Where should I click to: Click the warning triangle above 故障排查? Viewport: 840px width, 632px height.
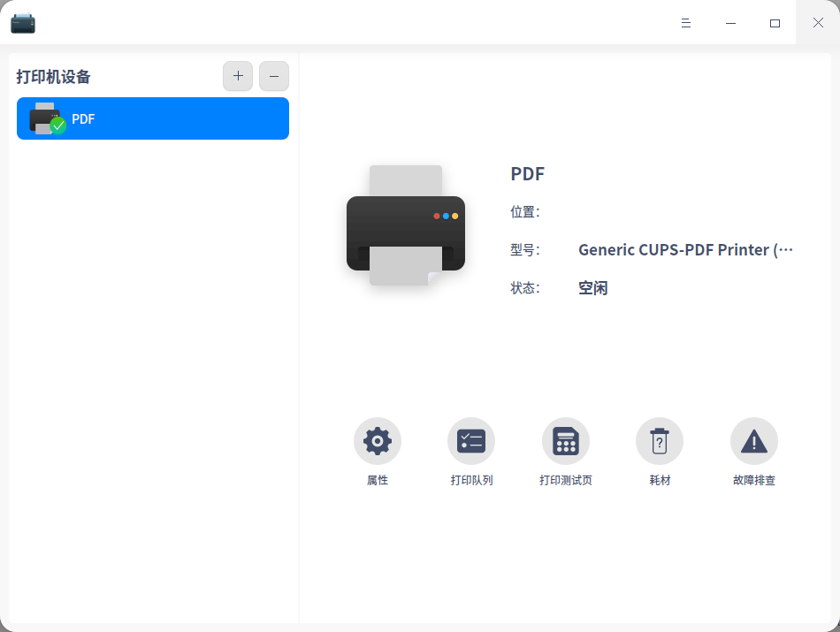(x=753, y=441)
